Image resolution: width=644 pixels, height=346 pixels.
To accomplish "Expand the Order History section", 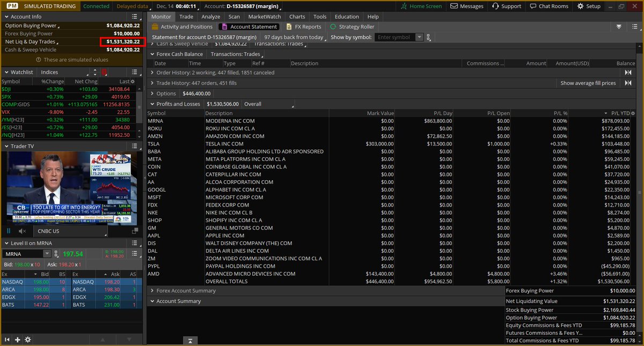I will point(152,72).
